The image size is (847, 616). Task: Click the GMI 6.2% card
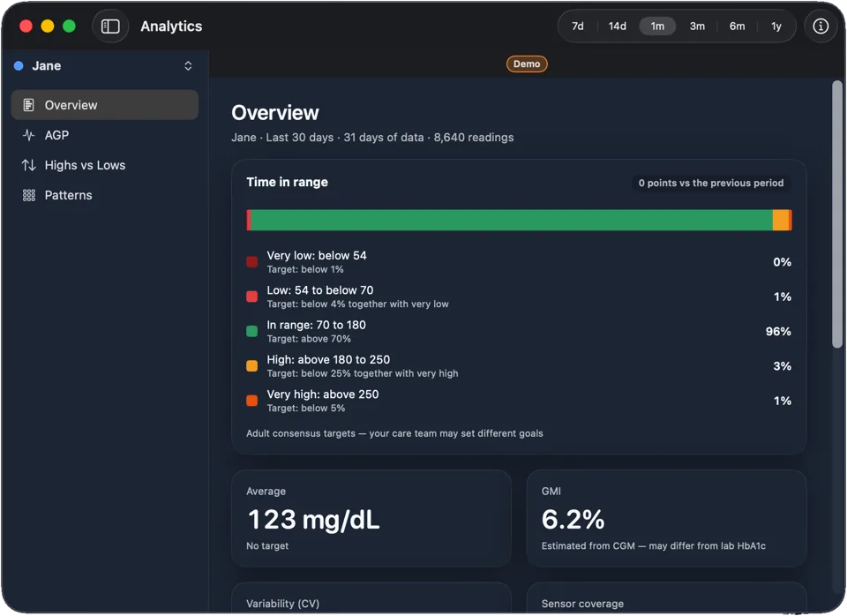click(667, 518)
